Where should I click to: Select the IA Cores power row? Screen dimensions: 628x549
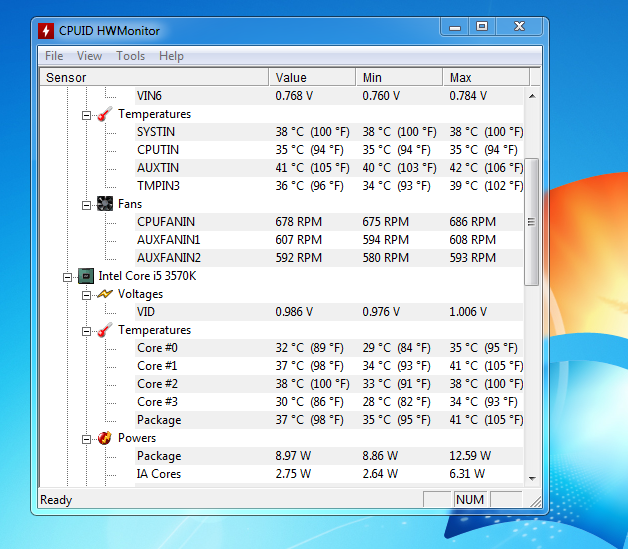click(329, 474)
